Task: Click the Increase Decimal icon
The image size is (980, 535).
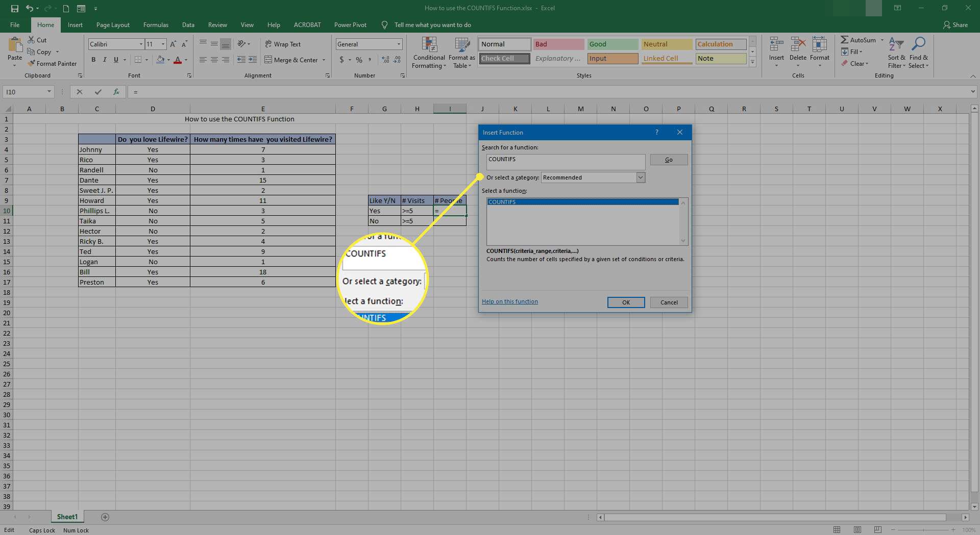Action: click(x=385, y=60)
